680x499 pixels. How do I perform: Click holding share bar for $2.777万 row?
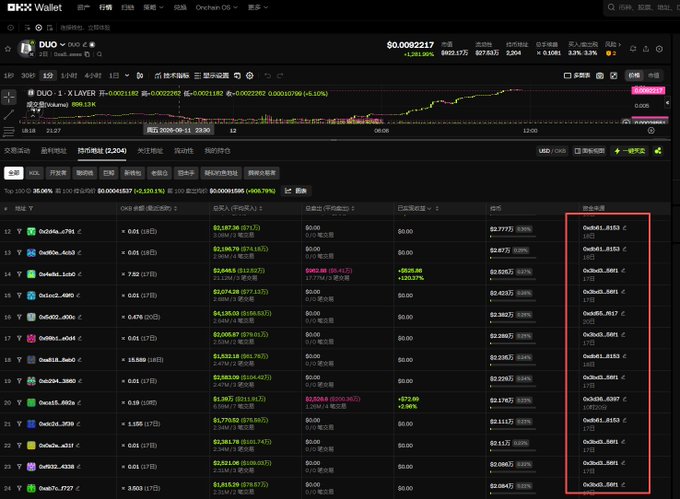click(x=513, y=236)
